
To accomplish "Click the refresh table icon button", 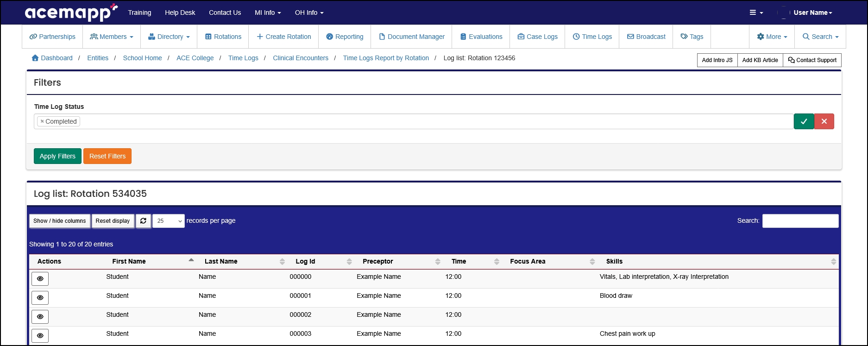I will (143, 221).
